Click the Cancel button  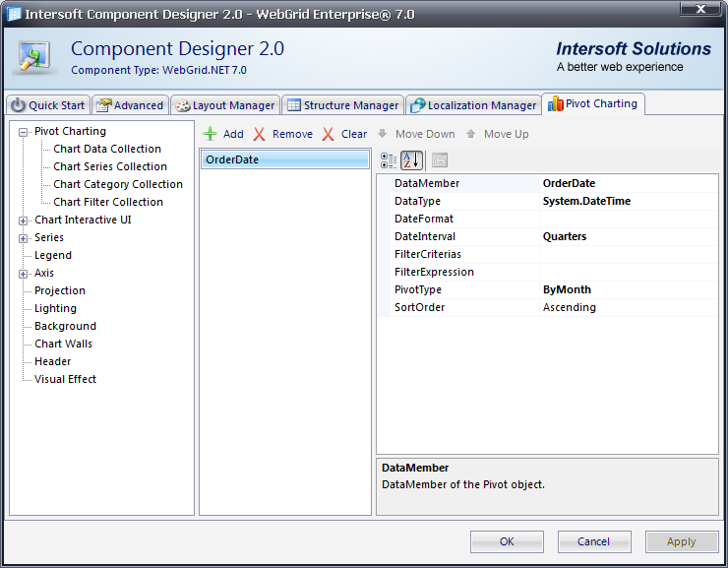pyautogui.click(x=594, y=541)
